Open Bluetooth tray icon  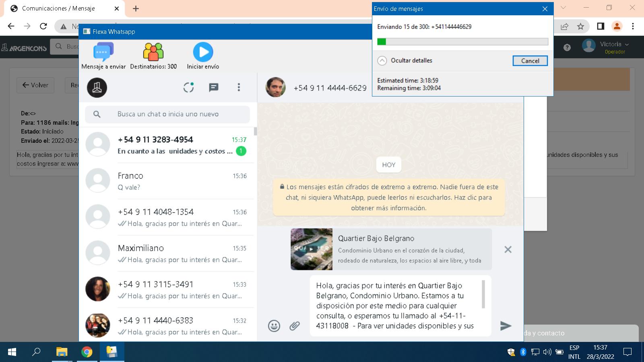click(523, 352)
